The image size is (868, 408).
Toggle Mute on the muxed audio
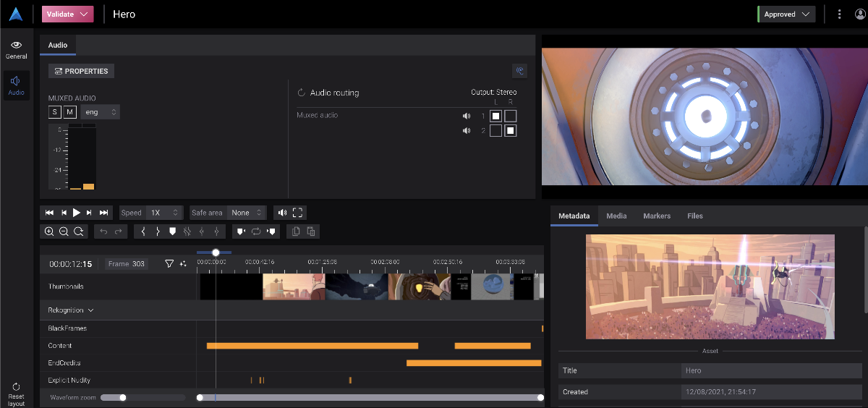coord(69,112)
